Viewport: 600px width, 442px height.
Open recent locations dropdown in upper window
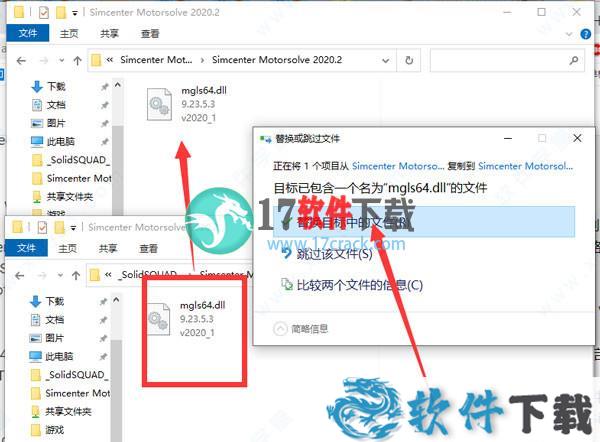[62, 60]
